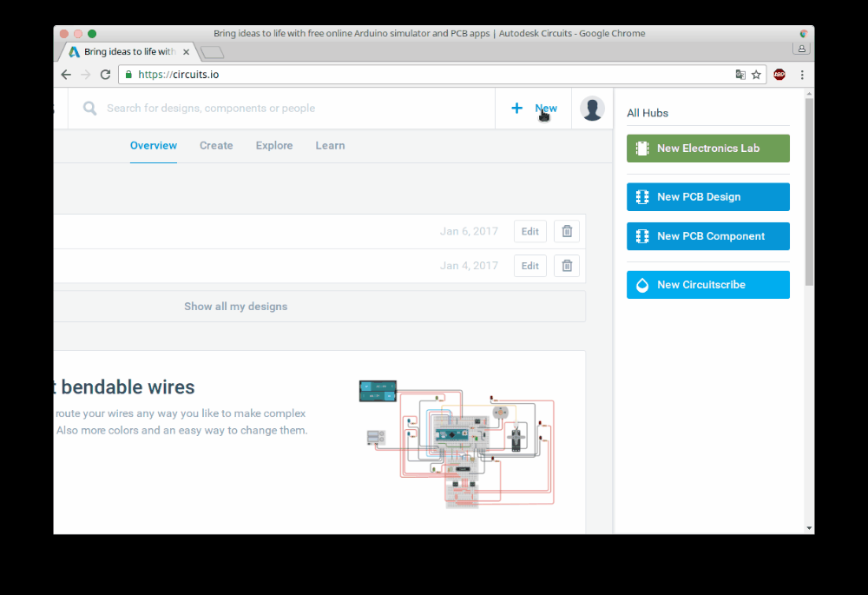Switch to the Explore tab
868x595 pixels.
pos(274,146)
